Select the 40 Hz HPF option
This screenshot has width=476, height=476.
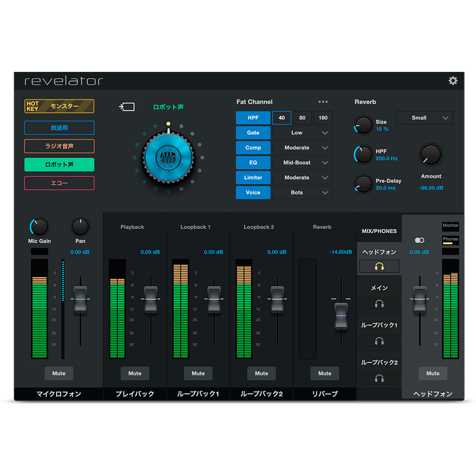tap(282, 118)
